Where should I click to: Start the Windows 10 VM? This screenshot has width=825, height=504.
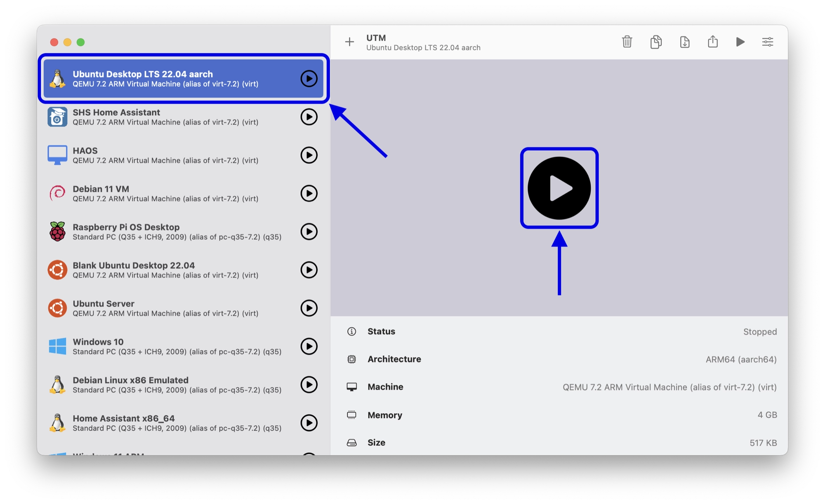click(x=309, y=346)
